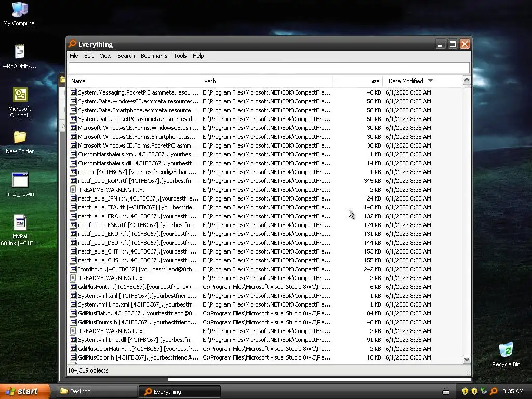Select netcf_eula_ITA.rtf file name
The height and width of the screenshot is (399, 532).
coord(138,207)
